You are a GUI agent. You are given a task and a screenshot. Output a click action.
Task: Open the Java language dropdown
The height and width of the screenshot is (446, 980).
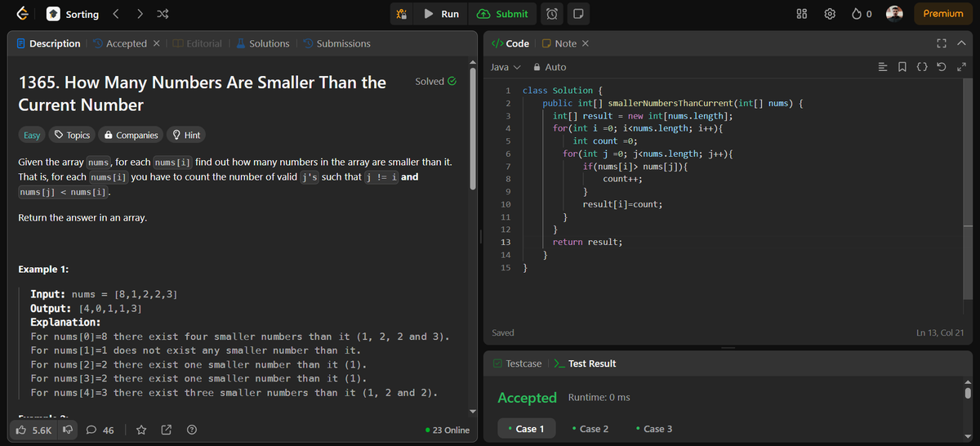click(506, 67)
